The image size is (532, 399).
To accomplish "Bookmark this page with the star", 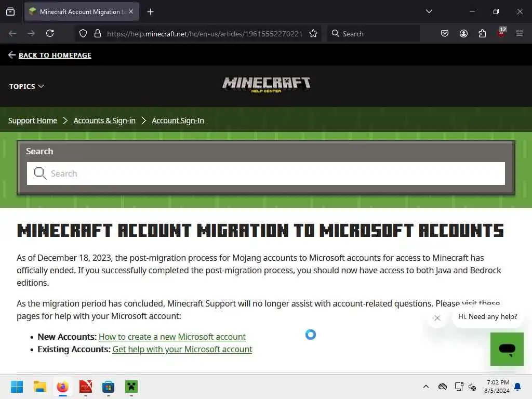I will (313, 33).
